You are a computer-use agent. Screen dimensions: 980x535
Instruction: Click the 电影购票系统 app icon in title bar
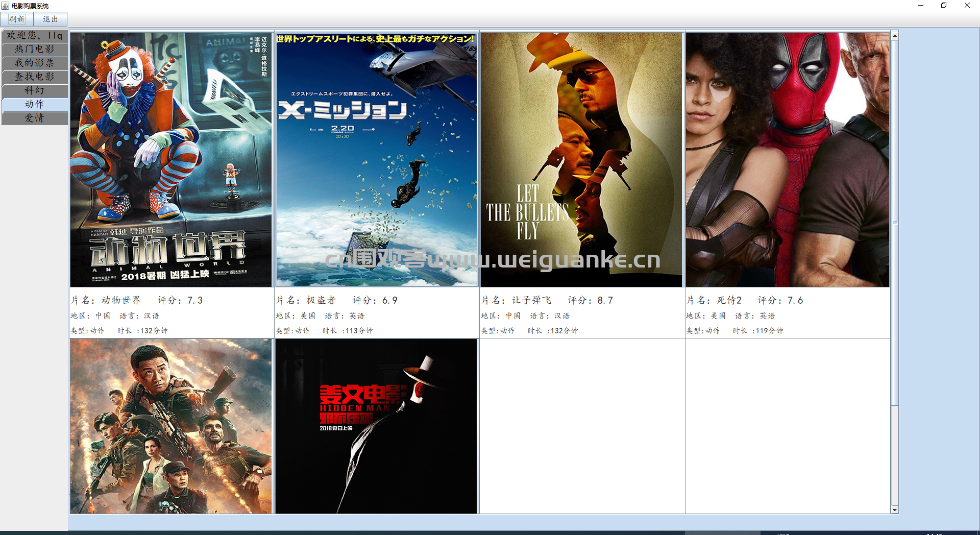click(5, 6)
